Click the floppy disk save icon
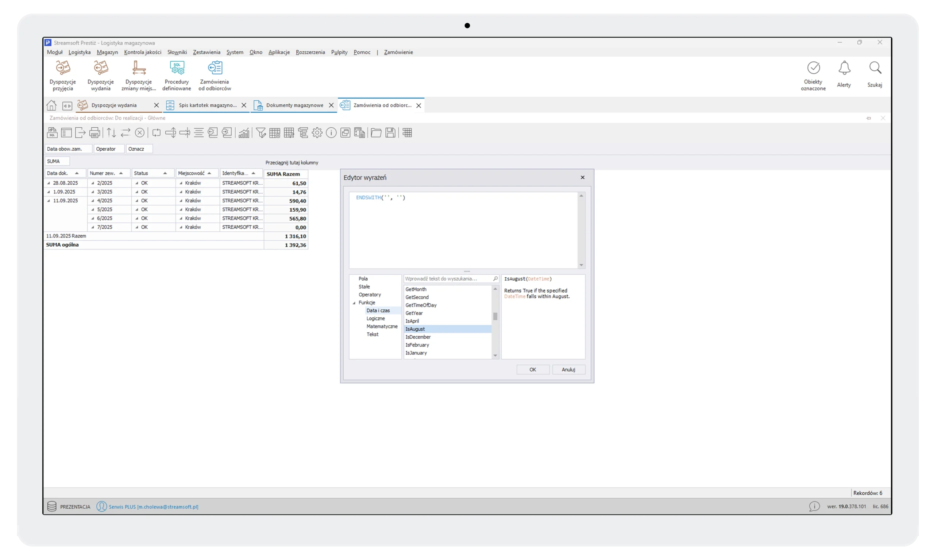 390,133
